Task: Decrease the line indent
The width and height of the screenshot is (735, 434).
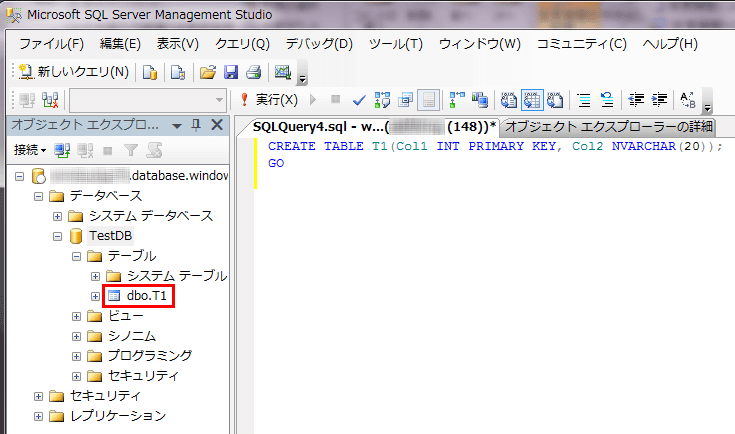Action: [x=636, y=100]
